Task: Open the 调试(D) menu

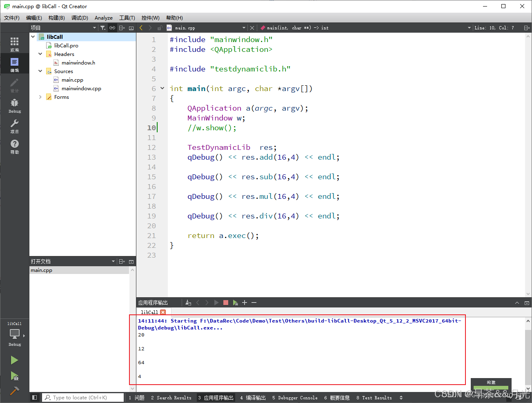Action: point(80,18)
